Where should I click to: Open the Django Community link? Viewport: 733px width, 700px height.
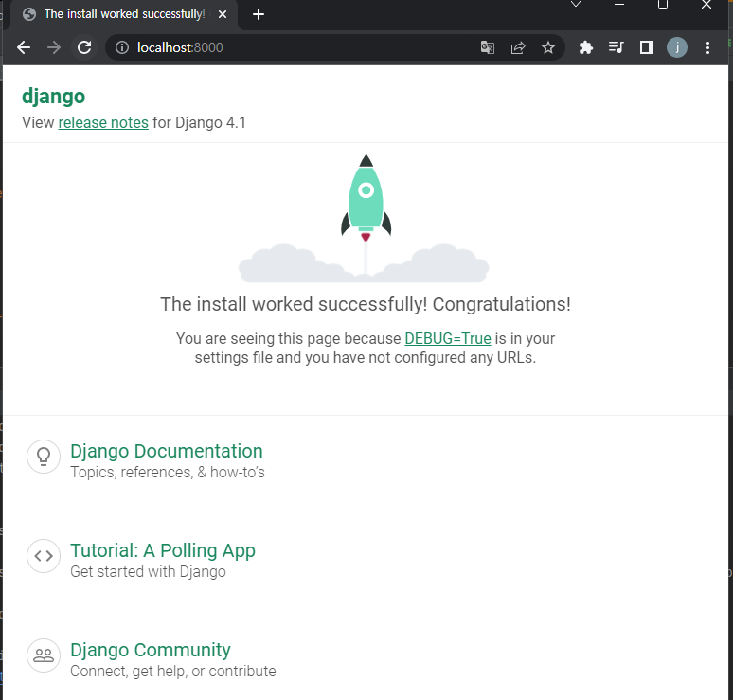(151, 650)
